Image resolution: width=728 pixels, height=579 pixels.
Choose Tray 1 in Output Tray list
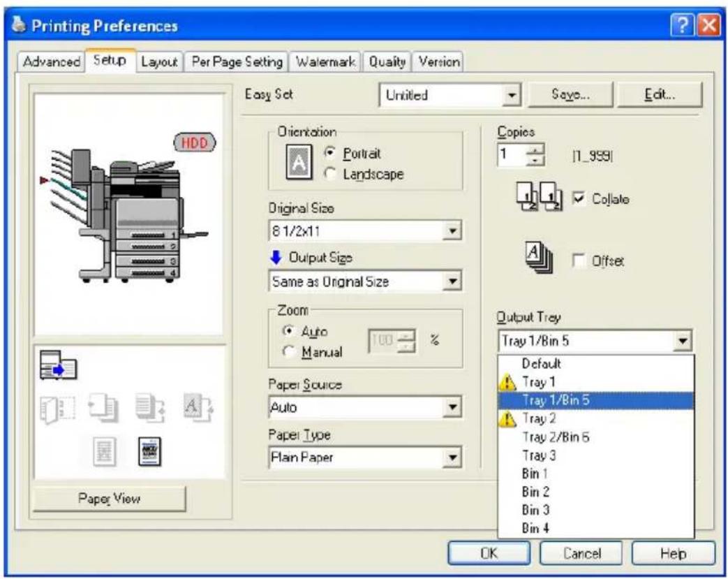click(x=596, y=382)
